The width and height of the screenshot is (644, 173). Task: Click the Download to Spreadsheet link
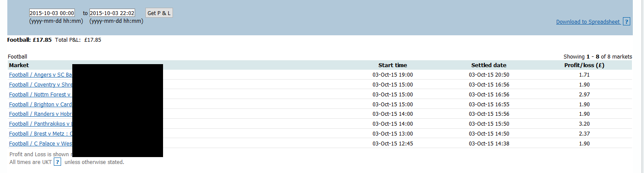(x=588, y=22)
